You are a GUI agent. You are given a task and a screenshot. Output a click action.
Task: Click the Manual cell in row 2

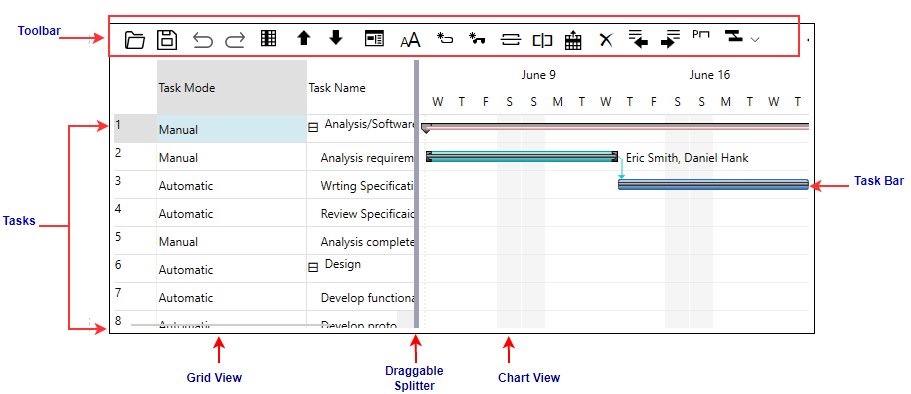click(232, 157)
